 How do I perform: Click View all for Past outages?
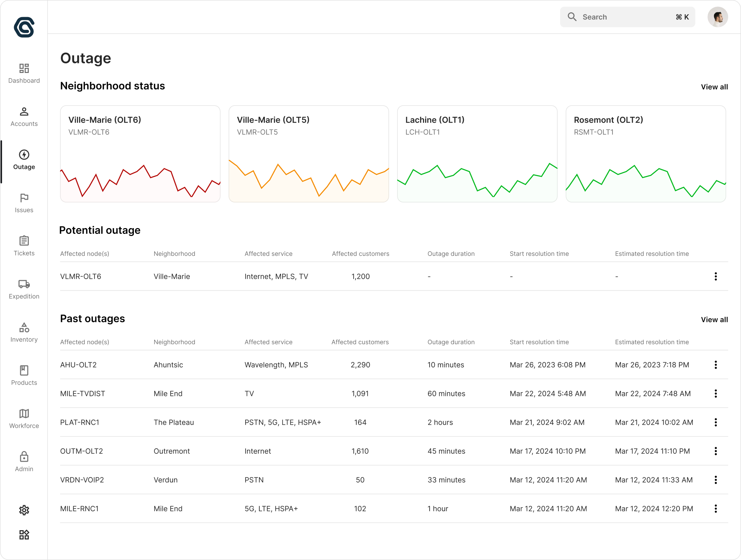(714, 320)
